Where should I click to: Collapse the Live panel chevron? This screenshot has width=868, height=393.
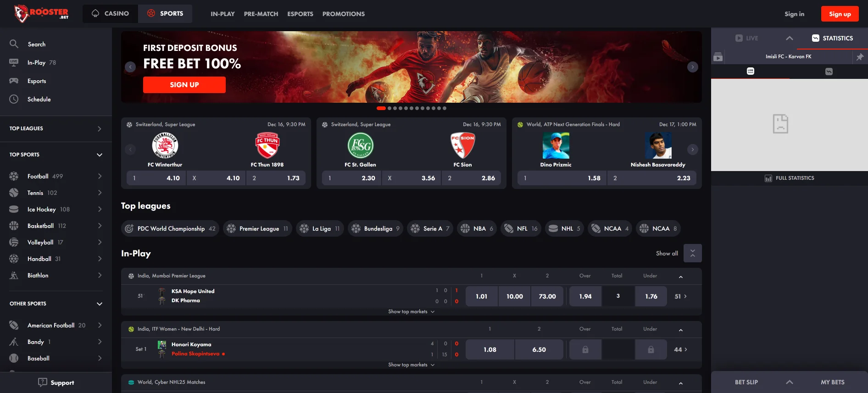point(789,38)
